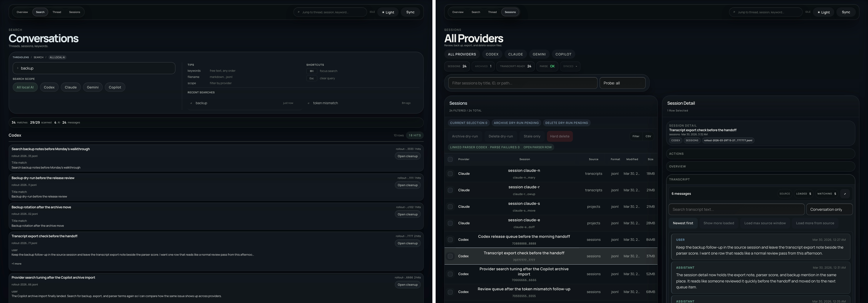Expand the OVERVIEW section in Session Detail

[760, 166]
